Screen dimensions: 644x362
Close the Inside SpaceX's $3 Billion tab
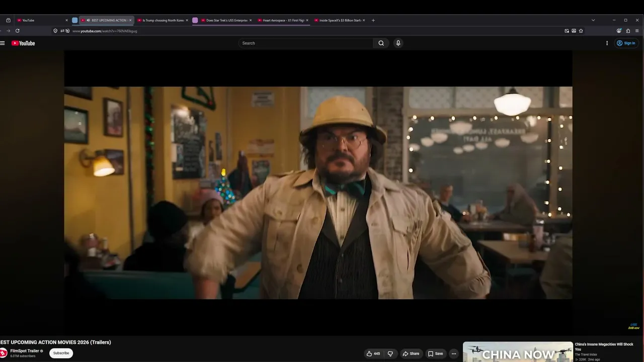[x=363, y=20]
